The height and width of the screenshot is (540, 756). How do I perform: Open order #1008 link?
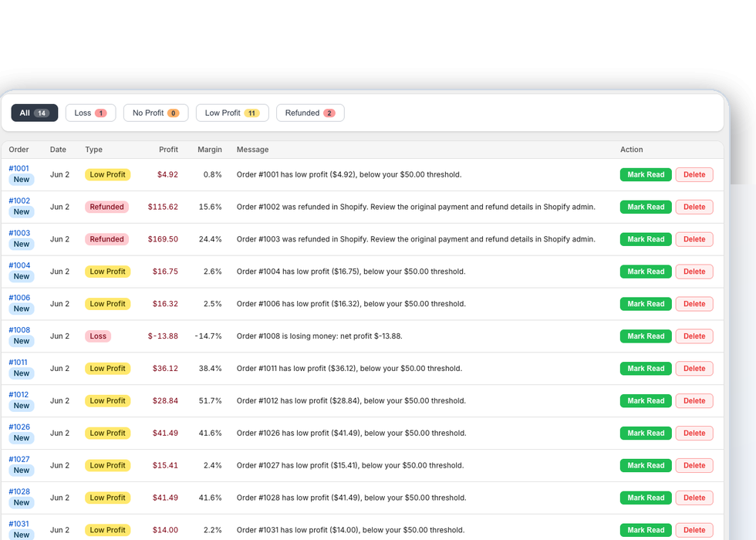(19, 330)
